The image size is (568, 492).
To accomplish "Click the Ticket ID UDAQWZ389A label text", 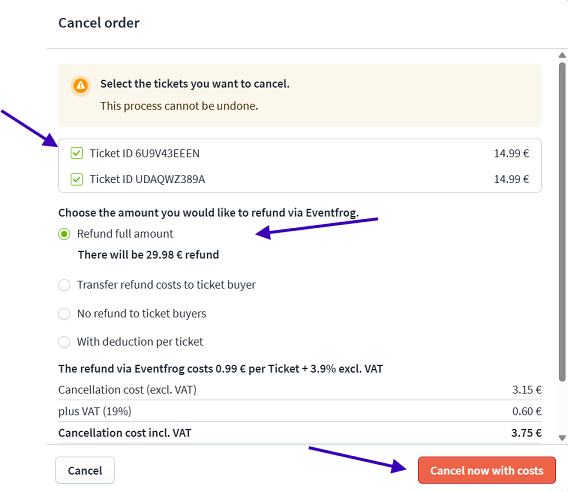I will click(x=147, y=179).
